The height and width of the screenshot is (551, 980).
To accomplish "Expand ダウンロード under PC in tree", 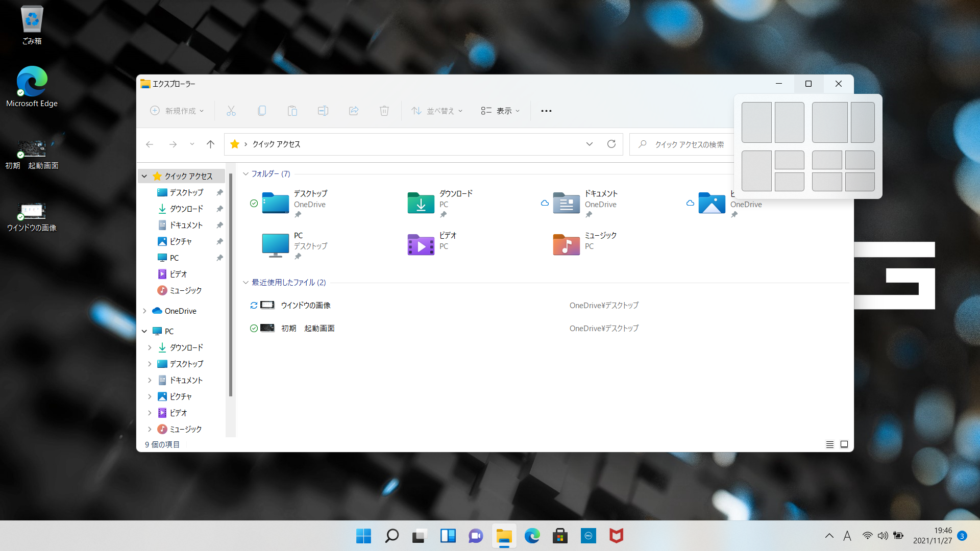I will 150,347.
